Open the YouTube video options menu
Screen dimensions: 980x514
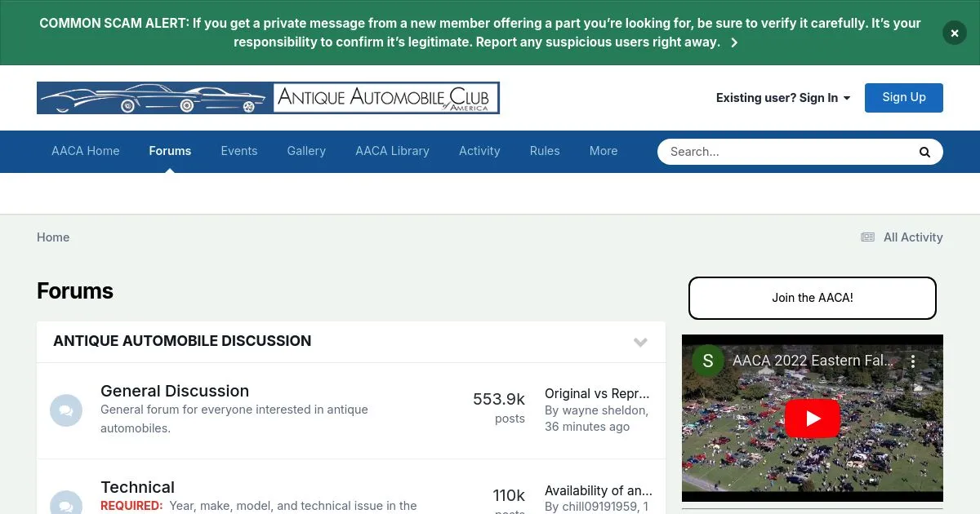click(913, 361)
